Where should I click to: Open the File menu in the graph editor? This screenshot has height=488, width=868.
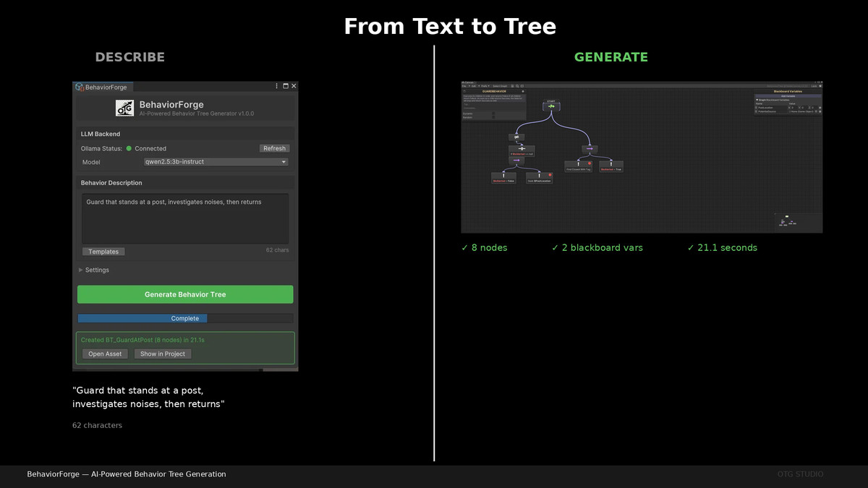click(x=464, y=86)
